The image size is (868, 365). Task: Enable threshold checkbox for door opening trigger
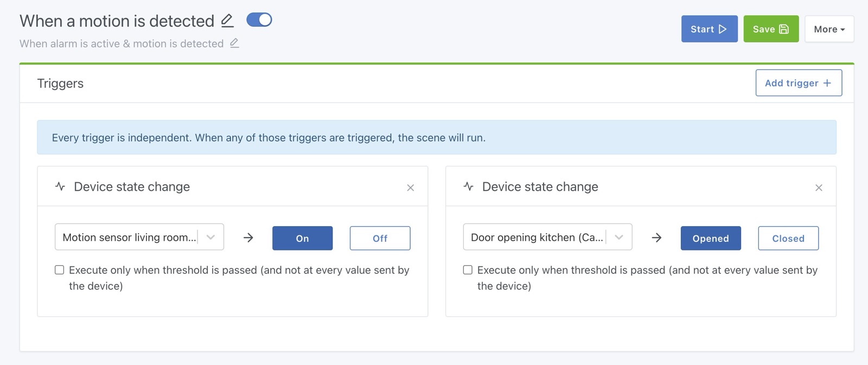pos(468,270)
